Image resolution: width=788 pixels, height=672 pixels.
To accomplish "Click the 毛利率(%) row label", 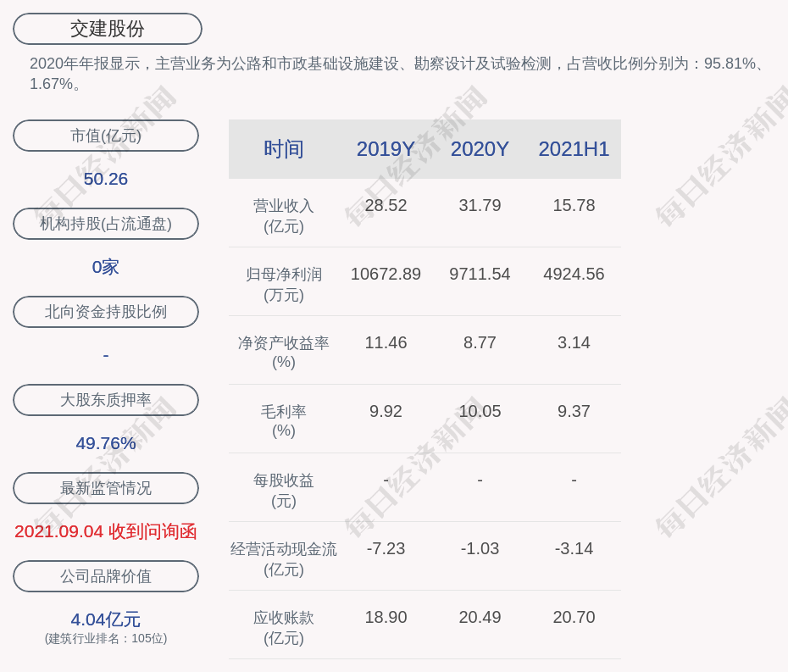I will pos(284,421).
